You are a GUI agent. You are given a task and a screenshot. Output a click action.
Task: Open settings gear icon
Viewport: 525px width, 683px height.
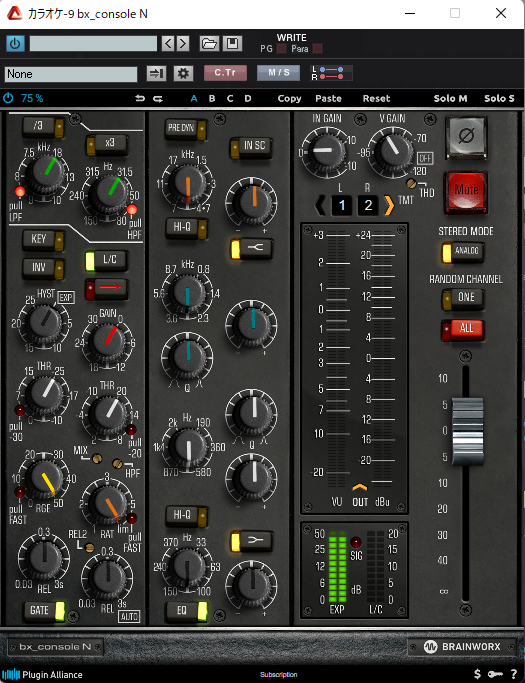point(183,74)
